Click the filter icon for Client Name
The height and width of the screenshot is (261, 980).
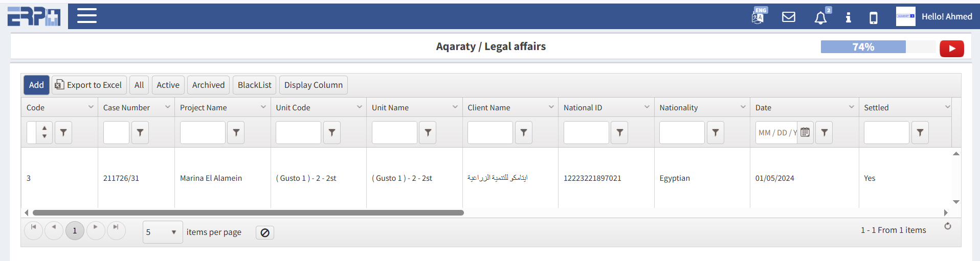(x=524, y=133)
